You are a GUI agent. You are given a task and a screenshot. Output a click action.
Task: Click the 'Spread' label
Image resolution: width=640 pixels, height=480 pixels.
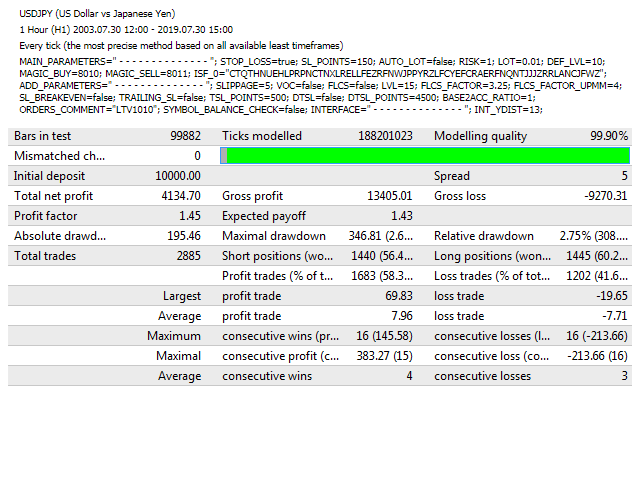(452, 176)
